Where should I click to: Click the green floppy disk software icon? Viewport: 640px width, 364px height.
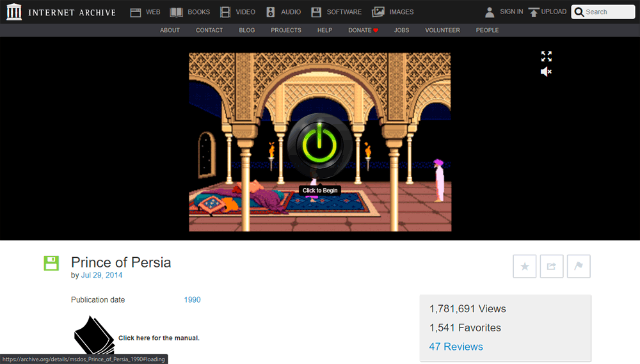[x=51, y=263]
